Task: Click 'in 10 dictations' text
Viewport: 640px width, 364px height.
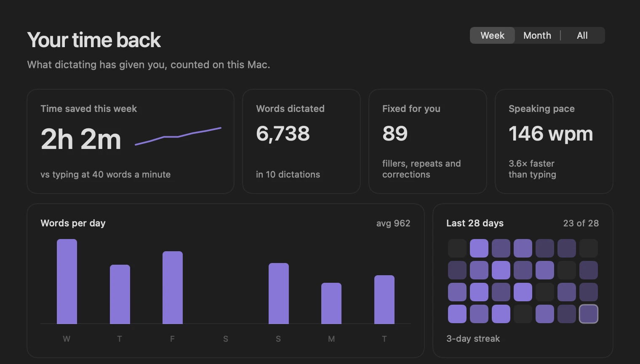Action: 288,175
